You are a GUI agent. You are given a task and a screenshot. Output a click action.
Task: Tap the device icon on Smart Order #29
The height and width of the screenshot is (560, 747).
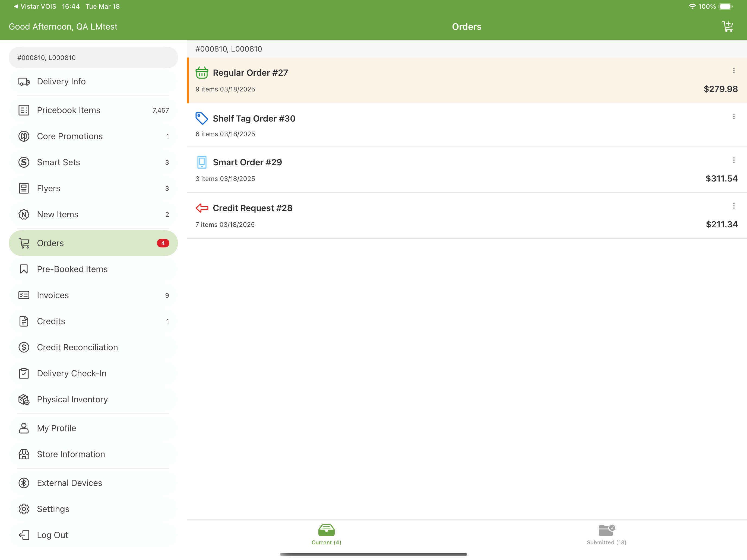202,162
